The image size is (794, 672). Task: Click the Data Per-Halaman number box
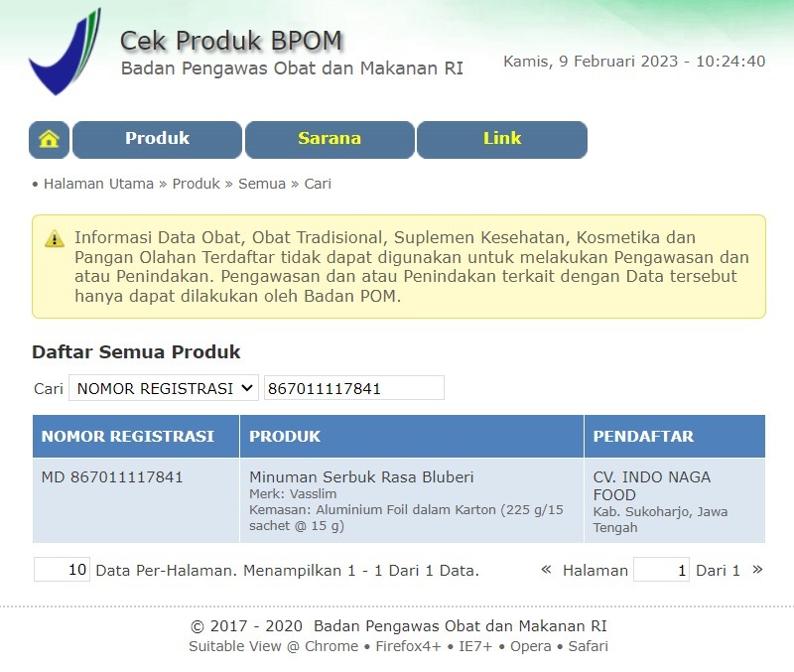pos(62,570)
